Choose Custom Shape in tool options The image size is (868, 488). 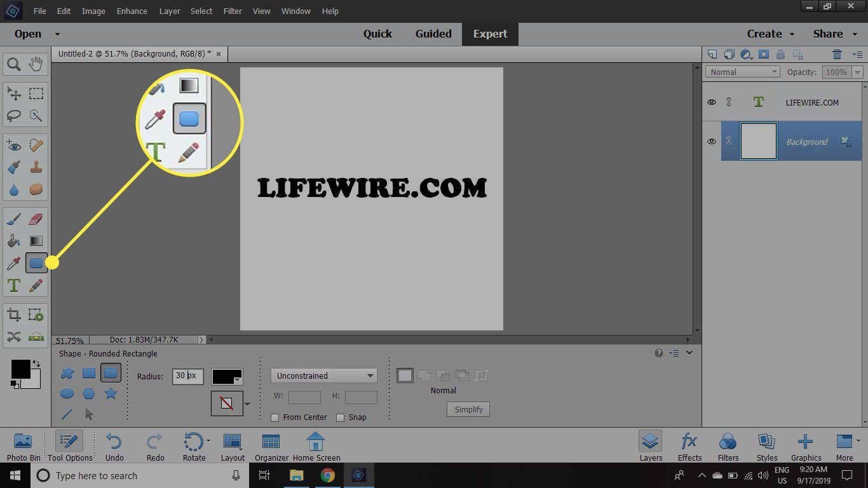(x=67, y=373)
